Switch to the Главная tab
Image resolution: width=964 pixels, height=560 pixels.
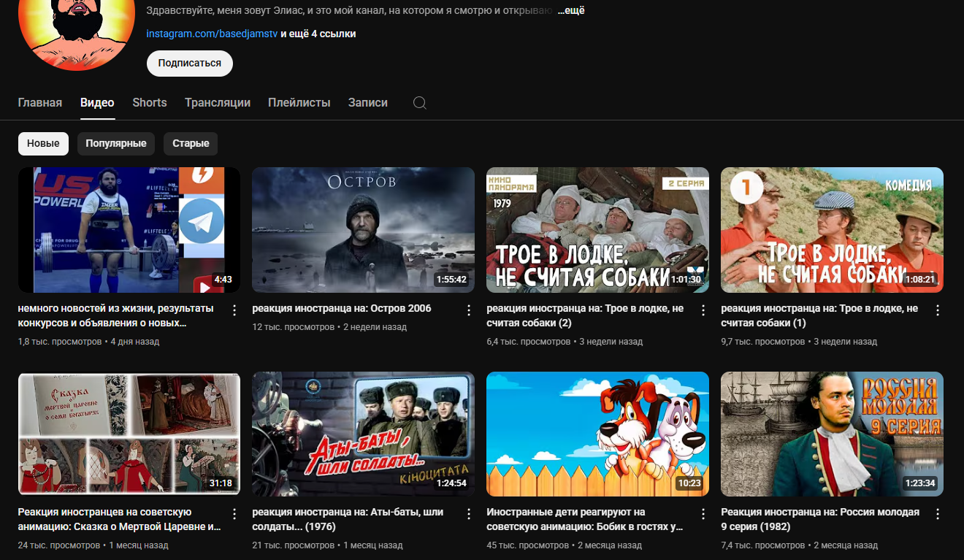[40, 103]
